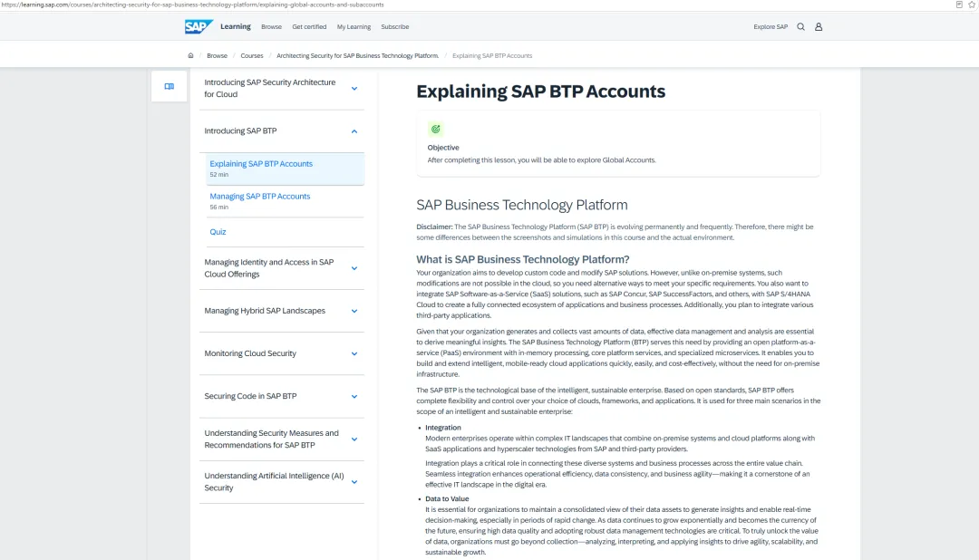This screenshot has width=979, height=560.
Task: Expand Introducing SAP Security Architecture for Cloud chevron
Action: coord(354,89)
